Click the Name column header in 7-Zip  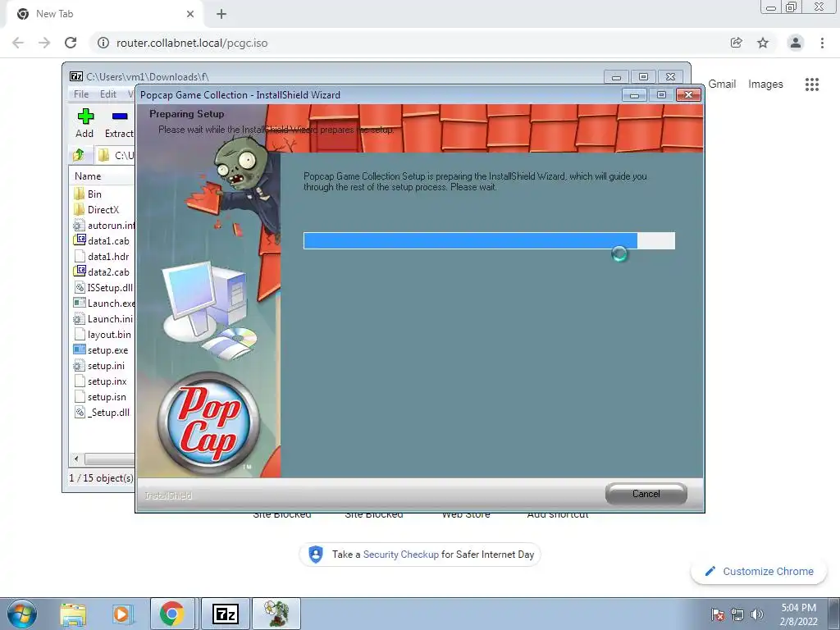point(88,176)
